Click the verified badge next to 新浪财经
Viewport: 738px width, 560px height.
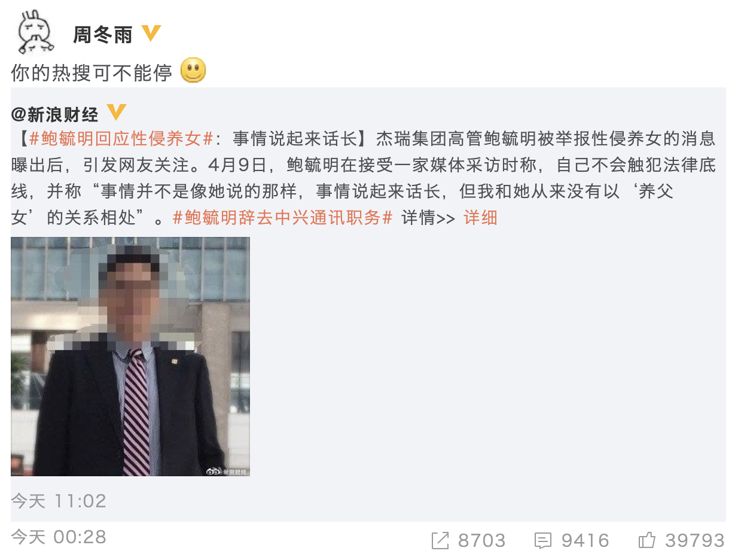coord(117,112)
